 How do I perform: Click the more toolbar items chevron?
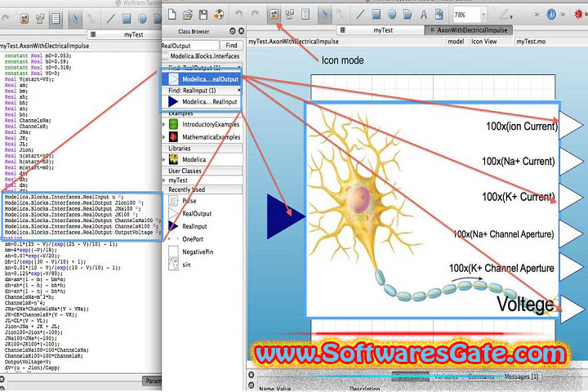click(537, 15)
